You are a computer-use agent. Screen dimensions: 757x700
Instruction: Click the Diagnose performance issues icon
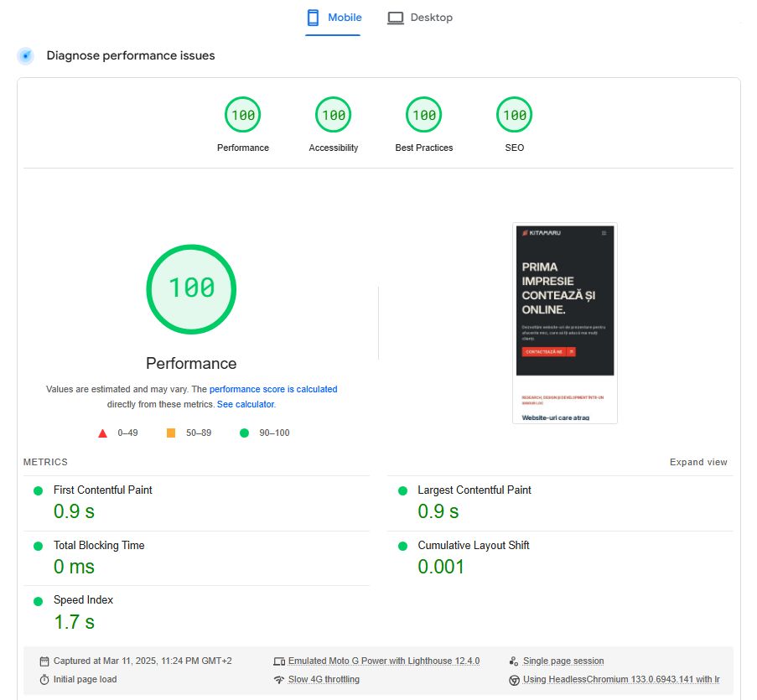click(26, 56)
